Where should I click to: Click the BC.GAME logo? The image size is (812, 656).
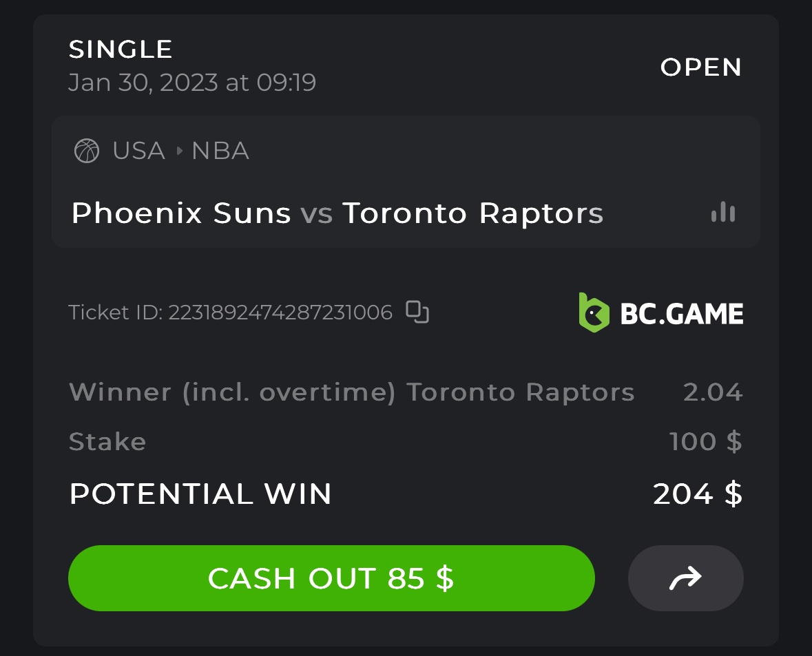660,313
